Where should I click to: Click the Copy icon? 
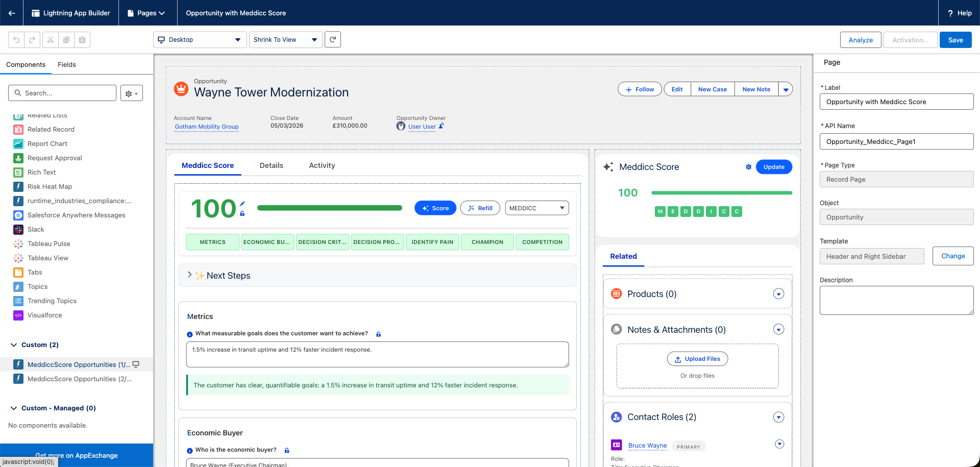coord(66,40)
